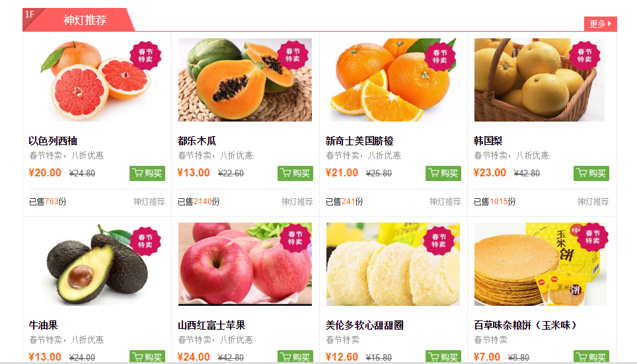Click the 购买 cart button for 新奇士美国脐橙

443,174
